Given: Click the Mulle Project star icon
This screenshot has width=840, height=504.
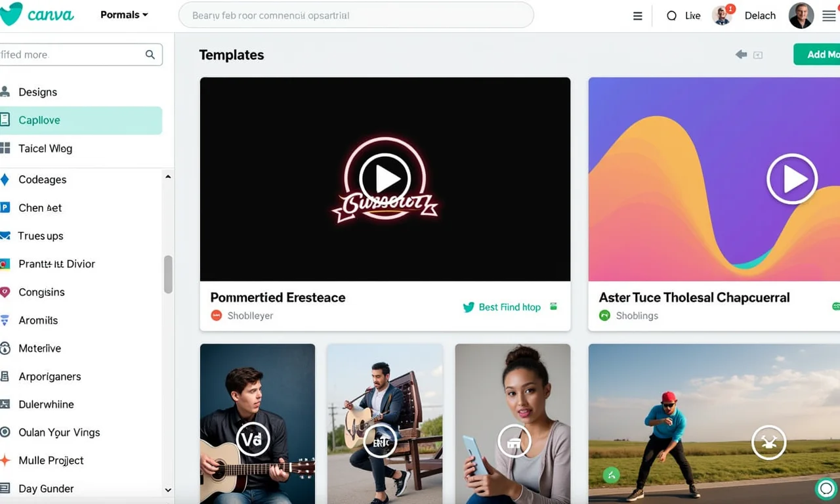Looking at the screenshot, I should pos(6,460).
